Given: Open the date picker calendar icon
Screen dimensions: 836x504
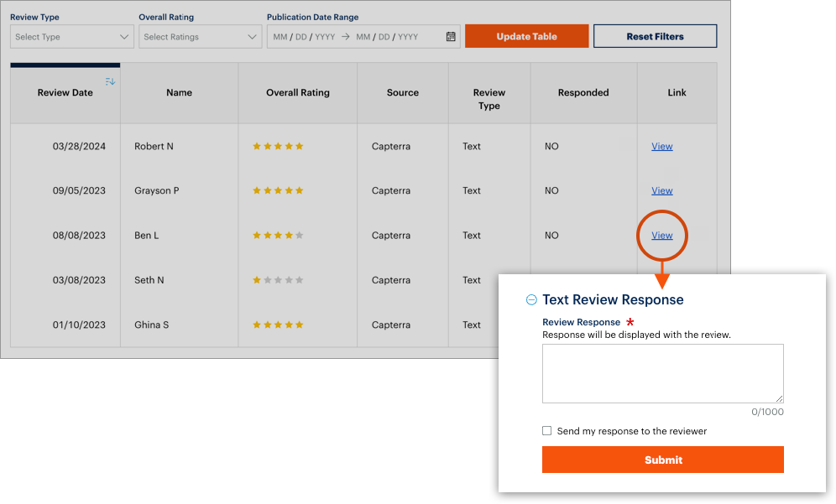Looking at the screenshot, I should [450, 36].
